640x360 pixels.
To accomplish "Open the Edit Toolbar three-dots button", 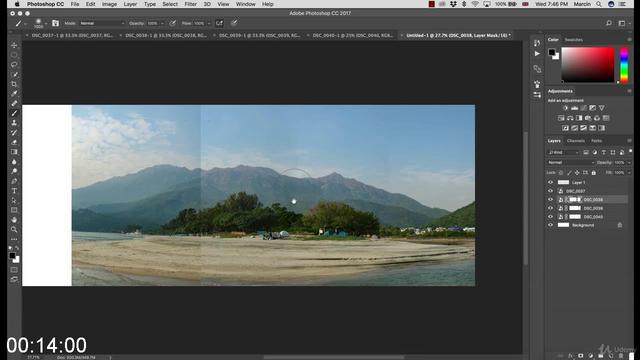I will (14, 239).
